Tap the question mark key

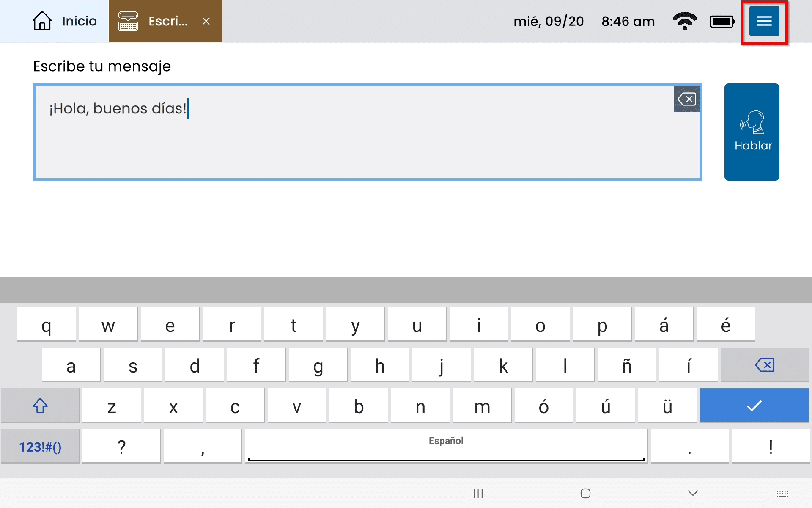[x=121, y=447]
